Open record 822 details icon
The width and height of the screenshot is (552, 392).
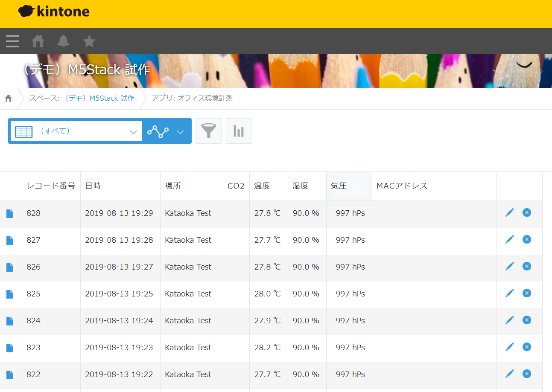(x=9, y=375)
